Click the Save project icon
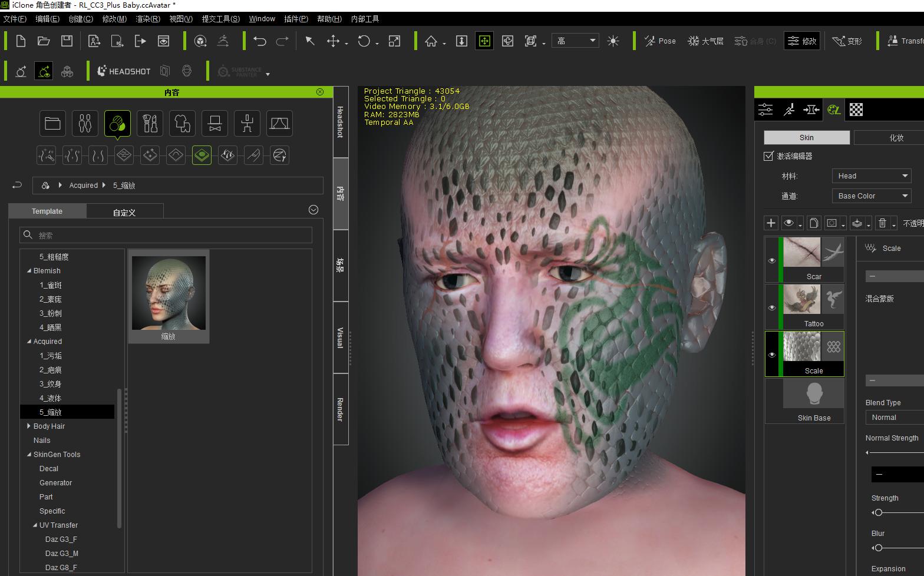Screen dimensions: 924x576 (67, 41)
